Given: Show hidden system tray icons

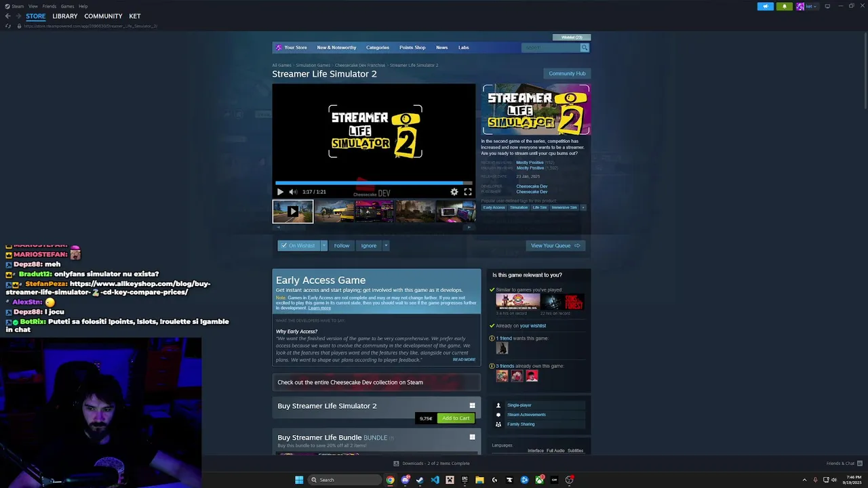Looking at the screenshot, I should click(804, 480).
